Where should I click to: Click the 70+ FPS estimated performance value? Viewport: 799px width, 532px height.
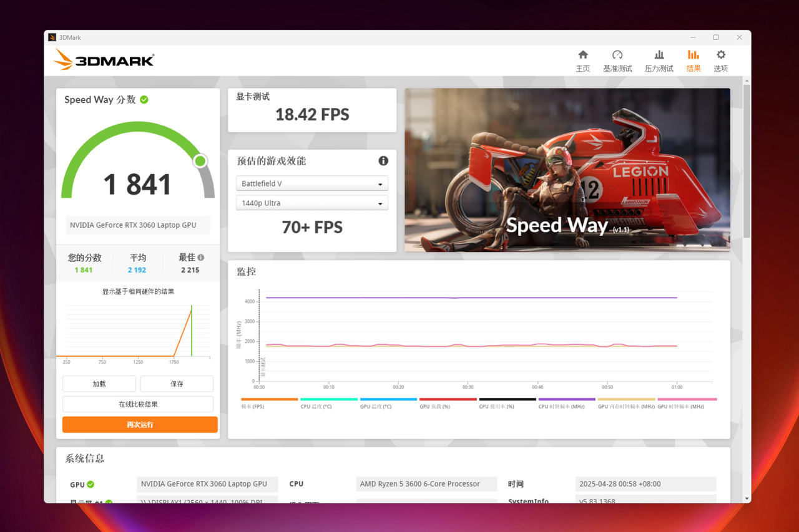(312, 228)
